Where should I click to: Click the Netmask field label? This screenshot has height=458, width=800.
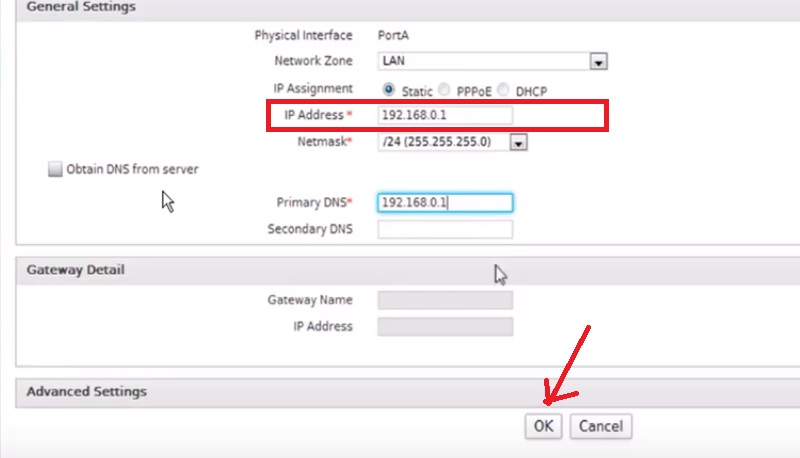325,143
